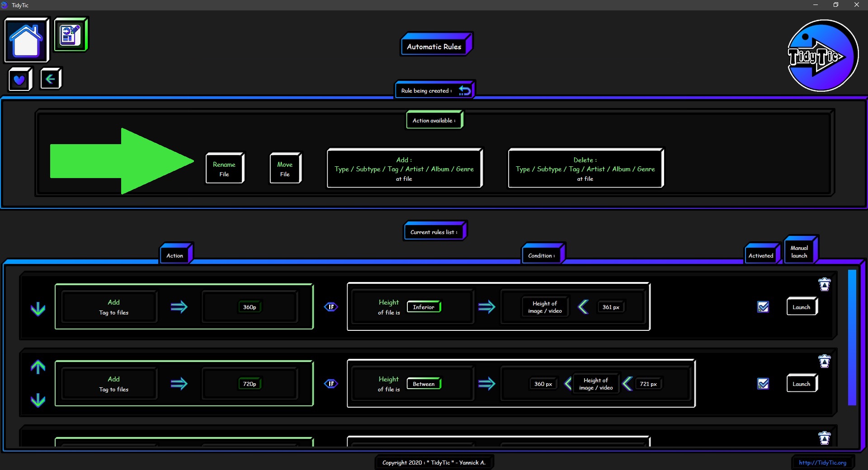Choose Add Type/Subtype/Tag at file action
The image size is (868, 470).
click(405, 168)
